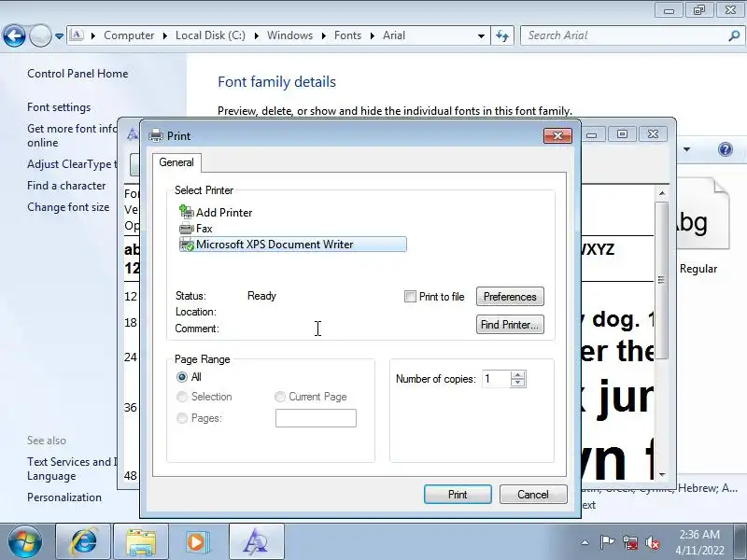This screenshot has height=560, width=747.
Task: Click the Back arrow in Explorer
Action: 14,35
